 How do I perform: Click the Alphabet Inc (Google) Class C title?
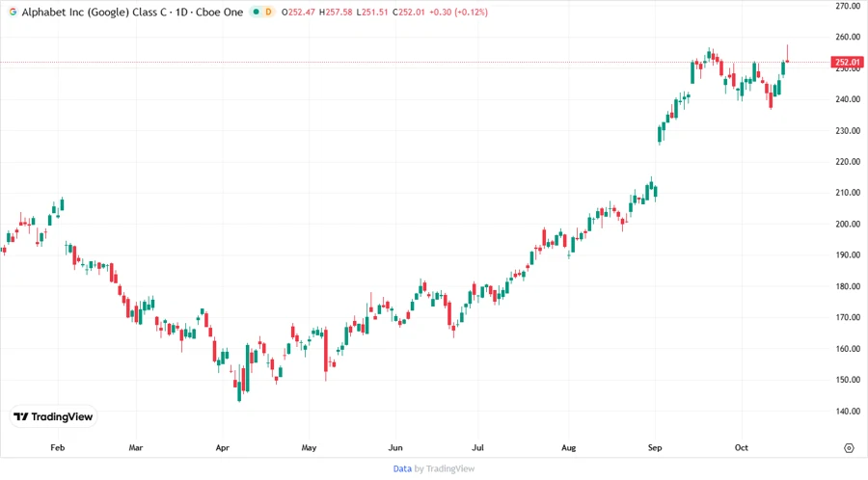tap(95, 12)
